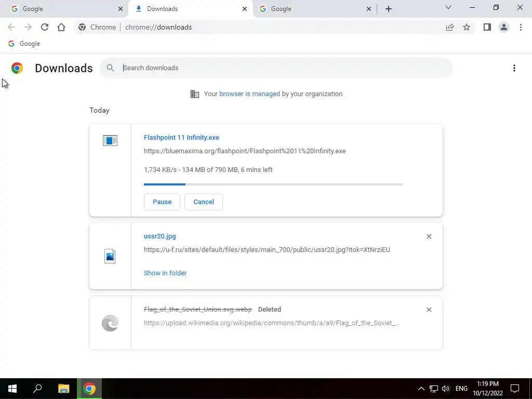This screenshot has height=399, width=532.
Task: Open the Downloads page more actions menu
Action: (x=514, y=68)
